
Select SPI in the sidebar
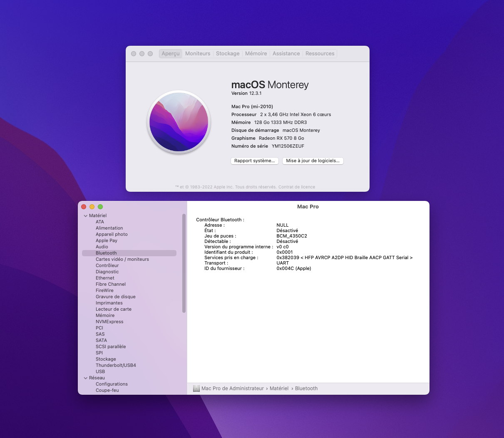[x=99, y=353]
